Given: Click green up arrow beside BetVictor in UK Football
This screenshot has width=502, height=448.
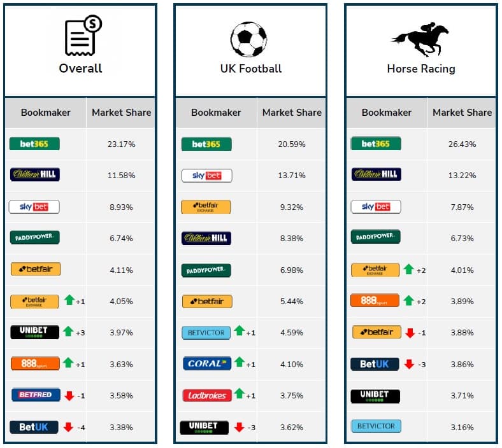Looking at the screenshot, I should click(239, 330).
